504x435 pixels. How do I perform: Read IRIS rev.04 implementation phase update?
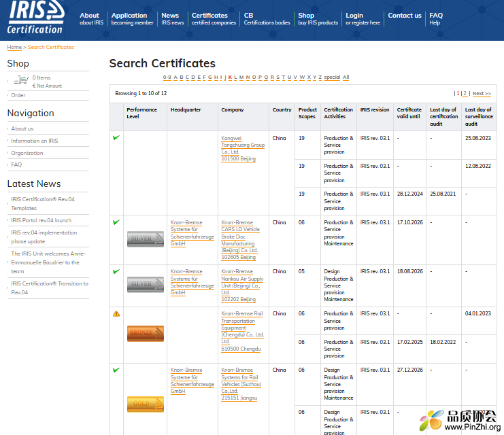click(x=44, y=237)
